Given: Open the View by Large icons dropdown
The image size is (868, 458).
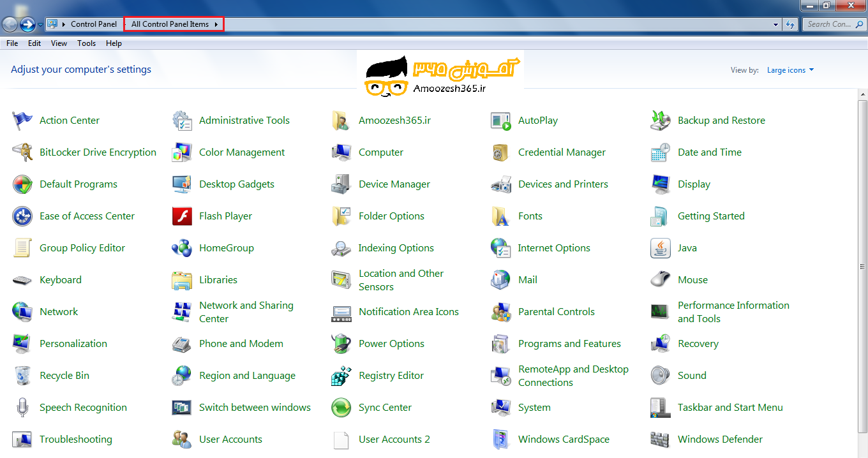Looking at the screenshot, I should [790, 70].
